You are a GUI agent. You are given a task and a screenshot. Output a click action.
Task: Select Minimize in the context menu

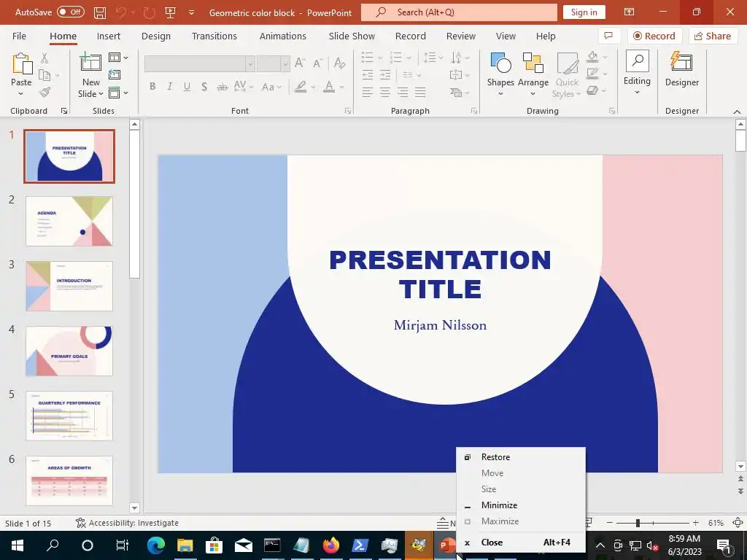tap(521, 505)
